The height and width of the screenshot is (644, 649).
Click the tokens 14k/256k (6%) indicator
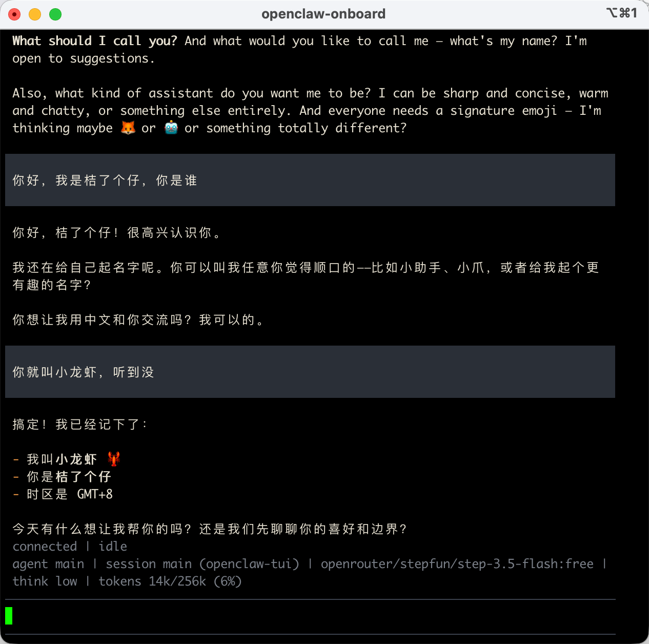(x=170, y=581)
